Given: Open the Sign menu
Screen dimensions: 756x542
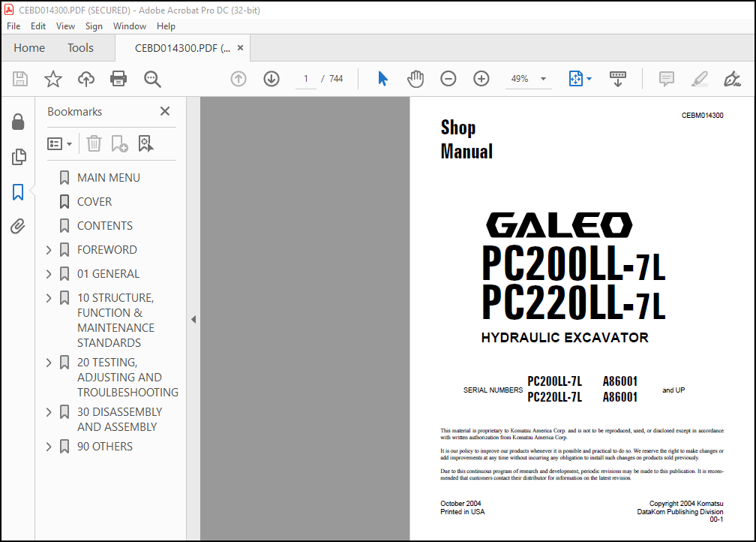Looking at the screenshot, I should pyautogui.click(x=94, y=26).
